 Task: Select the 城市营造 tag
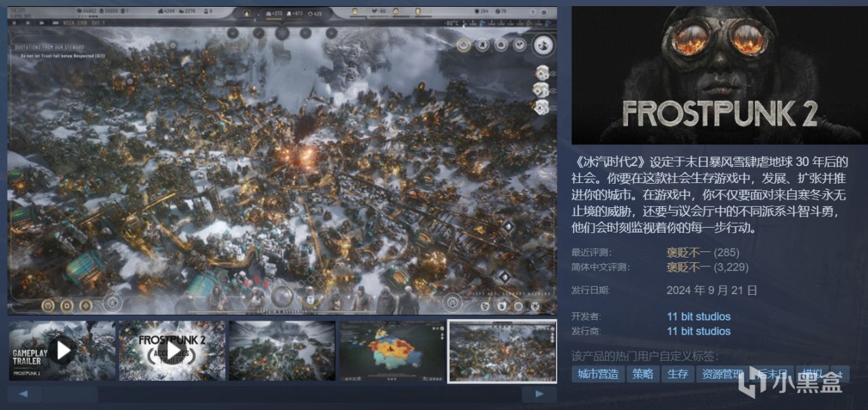[597, 374]
